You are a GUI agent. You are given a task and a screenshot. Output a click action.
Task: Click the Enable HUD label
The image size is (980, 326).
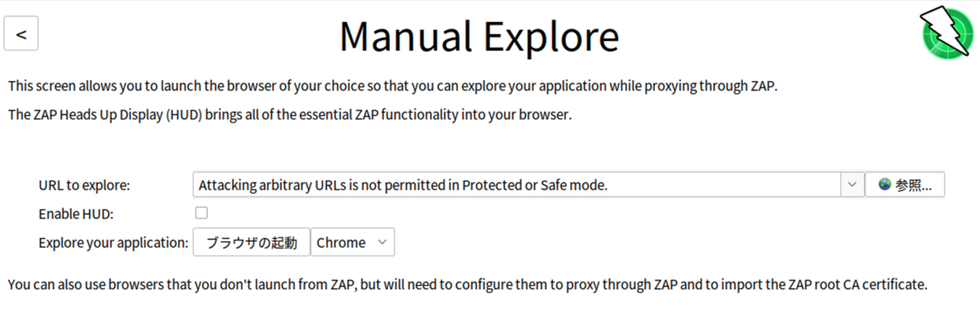point(76,214)
